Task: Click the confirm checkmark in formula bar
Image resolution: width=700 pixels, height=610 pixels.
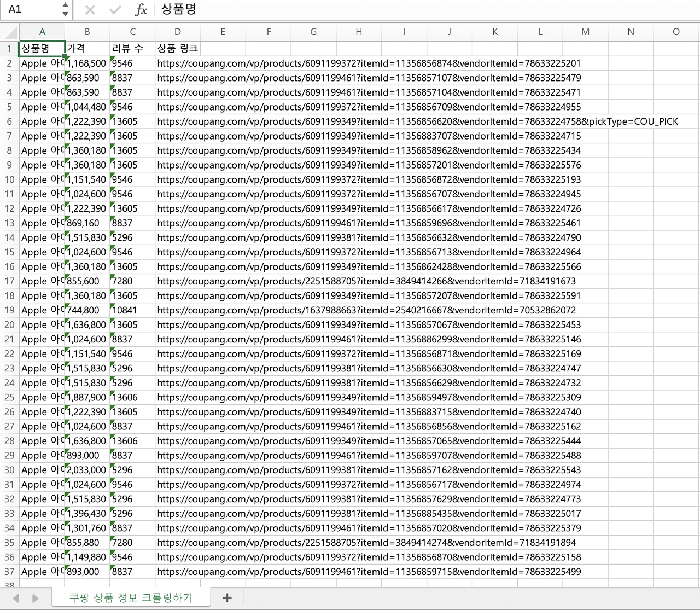Action: pos(115,10)
